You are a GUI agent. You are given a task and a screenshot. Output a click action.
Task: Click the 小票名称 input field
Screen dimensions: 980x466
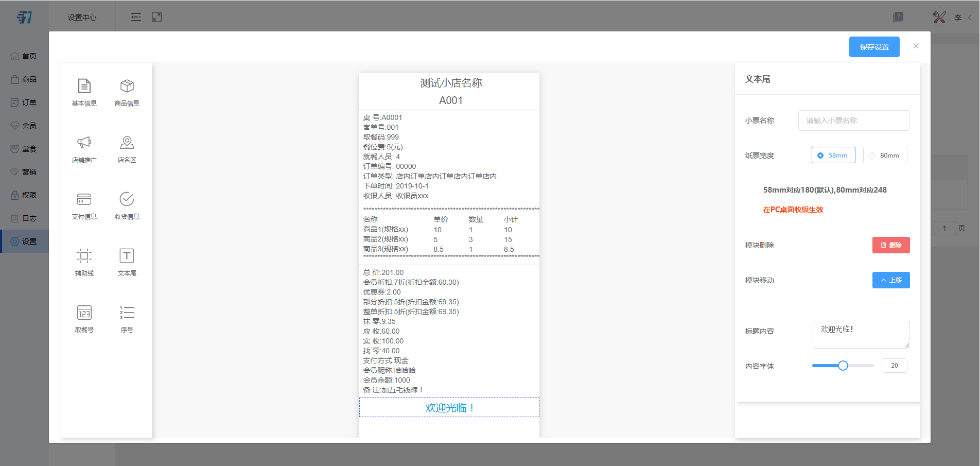854,120
